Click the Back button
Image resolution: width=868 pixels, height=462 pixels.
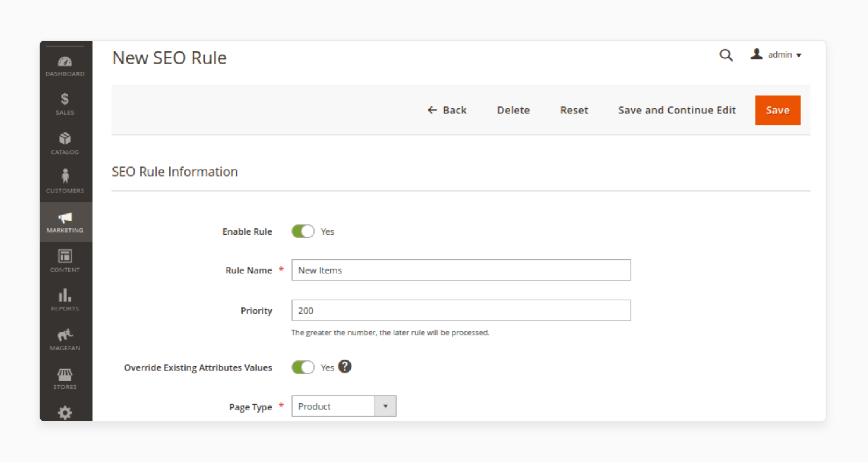(447, 110)
